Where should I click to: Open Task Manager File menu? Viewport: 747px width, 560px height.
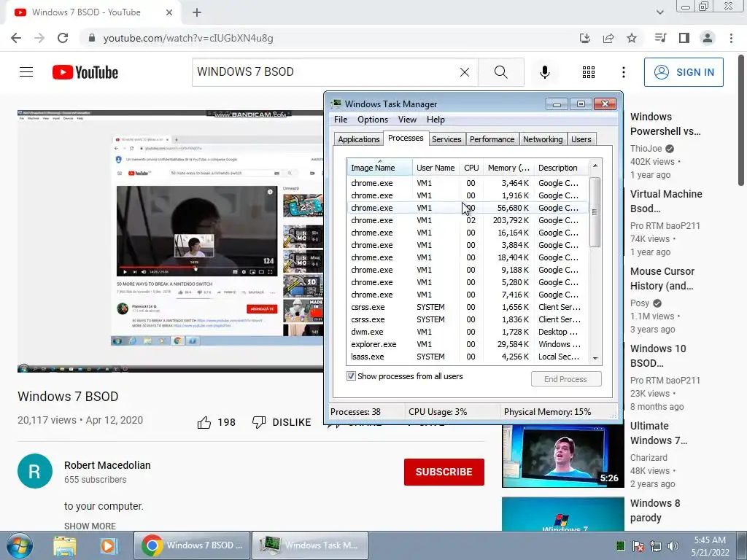pos(341,120)
